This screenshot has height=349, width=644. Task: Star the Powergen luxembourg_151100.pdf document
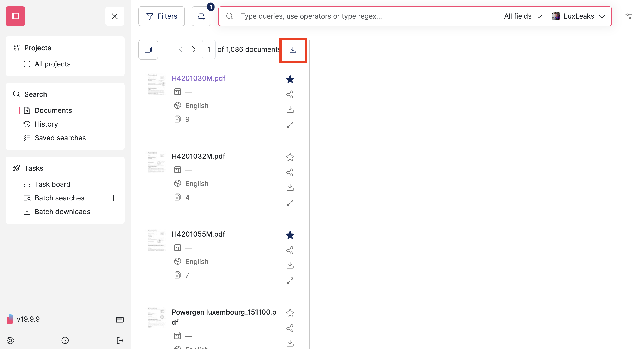tap(290, 313)
